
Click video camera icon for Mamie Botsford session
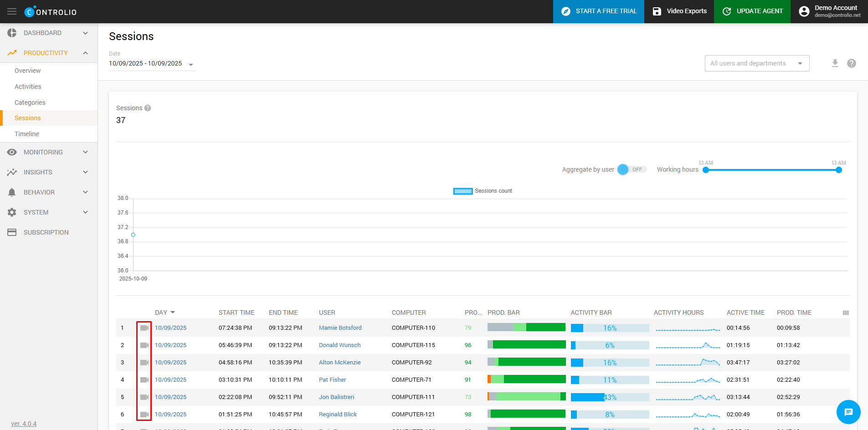coord(144,328)
